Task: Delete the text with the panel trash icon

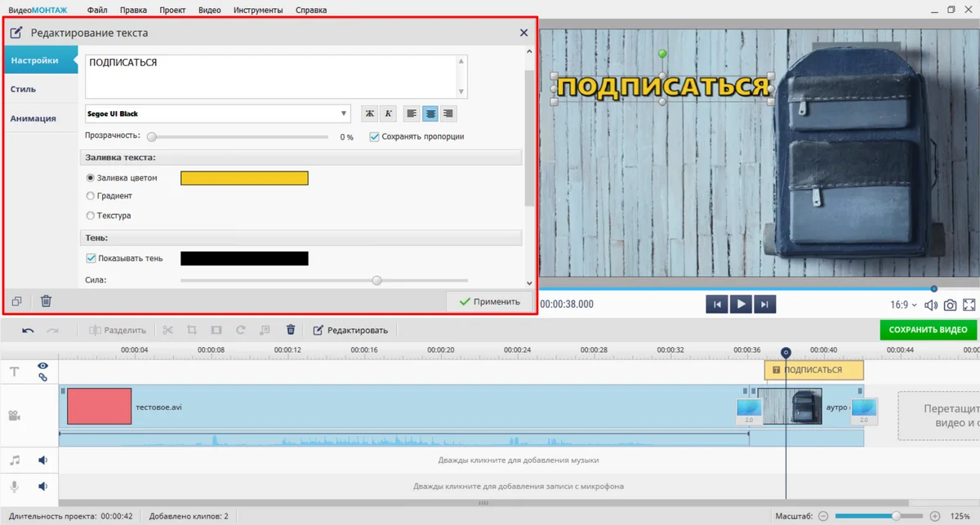Action: pyautogui.click(x=46, y=301)
